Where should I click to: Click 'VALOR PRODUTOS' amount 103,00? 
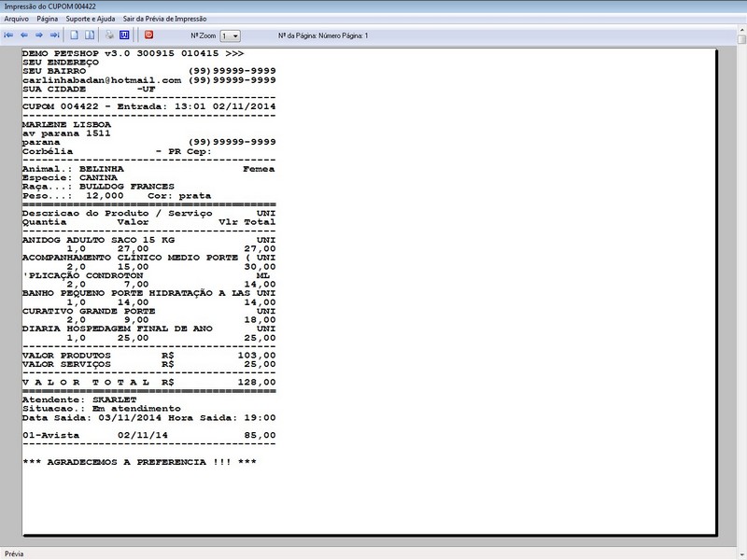257,356
